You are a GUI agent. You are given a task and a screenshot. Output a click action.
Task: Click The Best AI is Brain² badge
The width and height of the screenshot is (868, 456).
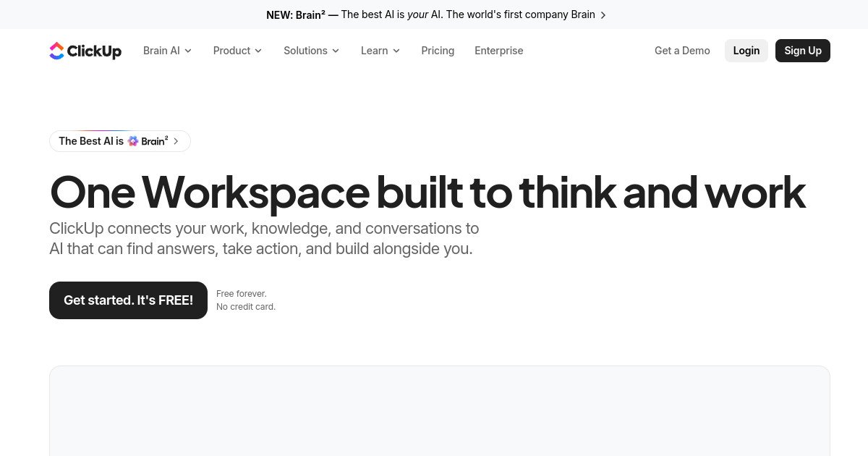click(x=120, y=141)
